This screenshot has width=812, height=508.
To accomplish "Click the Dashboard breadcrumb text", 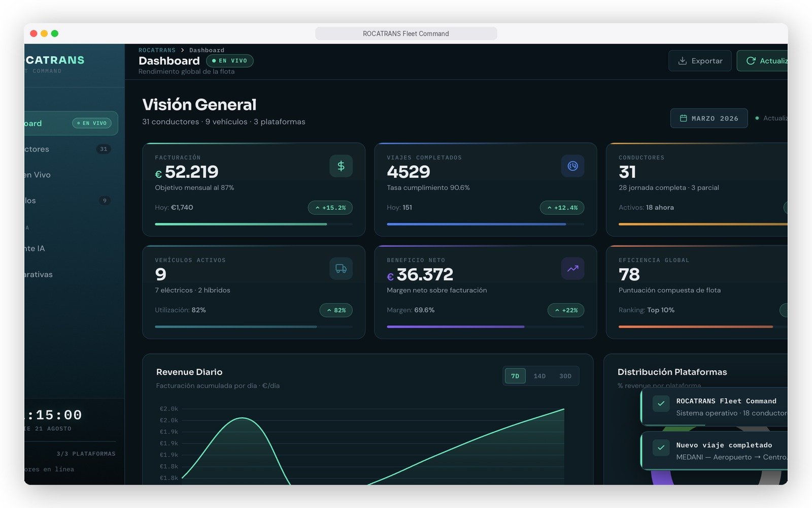I will click(x=207, y=50).
